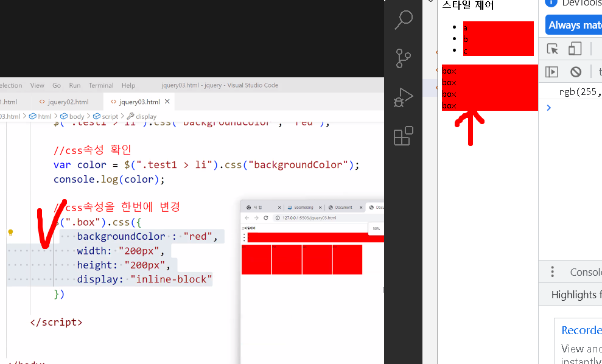602x364 pixels.
Task: Toggle the DevTools device toolbar icon
Action: 575,49
